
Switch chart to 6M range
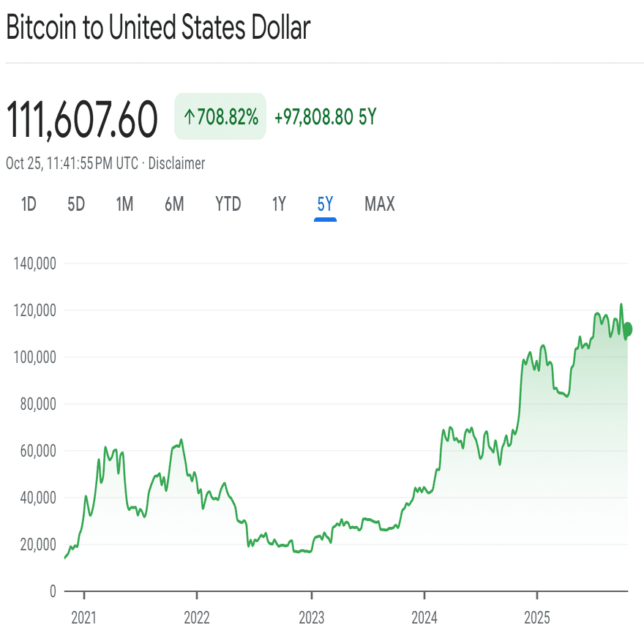(x=174, y=204)
